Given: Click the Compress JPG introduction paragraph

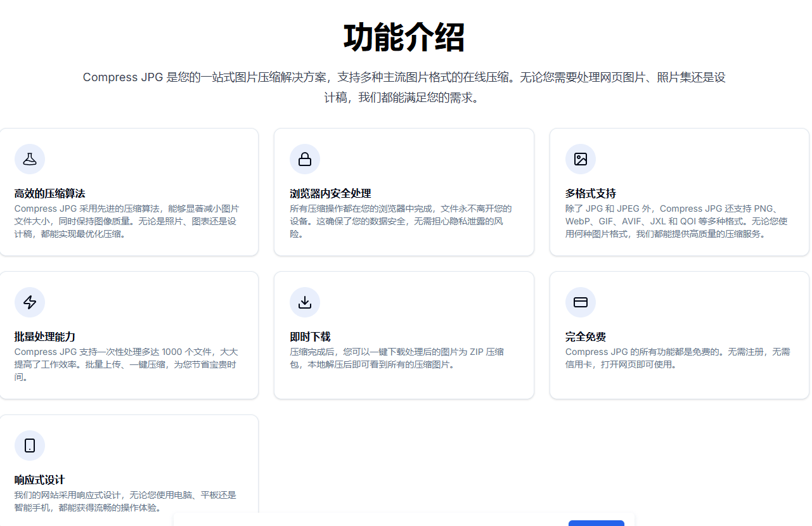Looking at the screenshot, I should (x=404, y=87).
